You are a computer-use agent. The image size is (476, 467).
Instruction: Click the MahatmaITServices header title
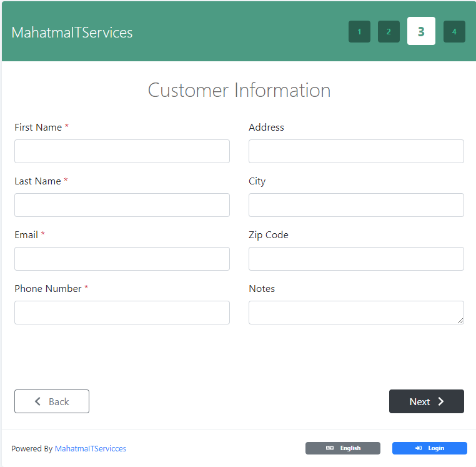pyautogui.click(x=72, y=33)
